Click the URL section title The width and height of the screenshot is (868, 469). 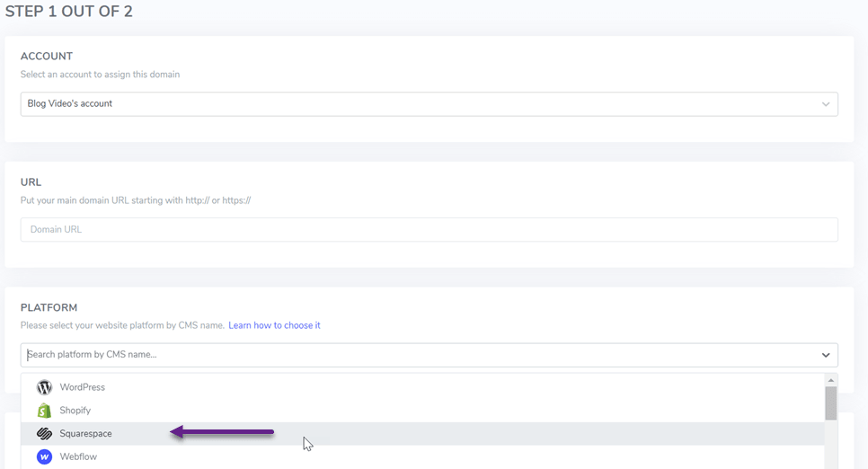[31, 182]
